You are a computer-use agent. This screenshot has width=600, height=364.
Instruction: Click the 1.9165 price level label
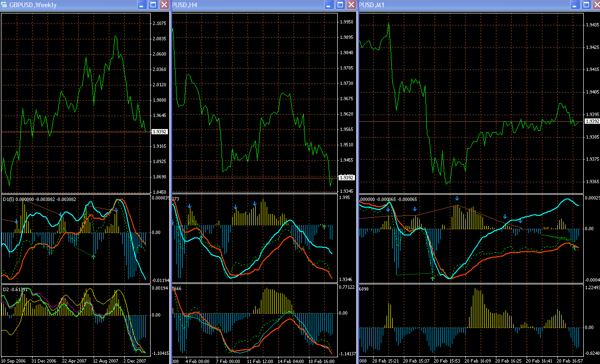[159, 146]
